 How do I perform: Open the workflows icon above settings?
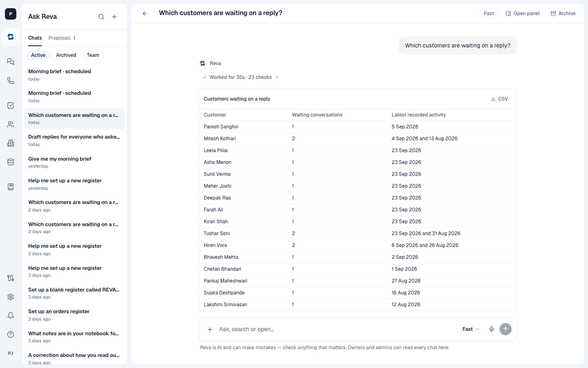[11, 278]
